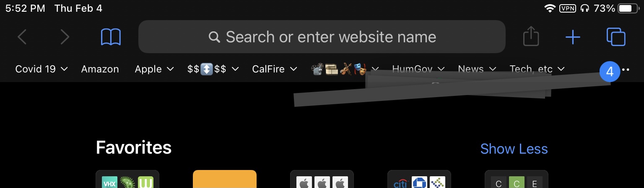The height and width of the screenshot is (188, 644).
Task: Go back with the left arrow
Action: [22, 37]
